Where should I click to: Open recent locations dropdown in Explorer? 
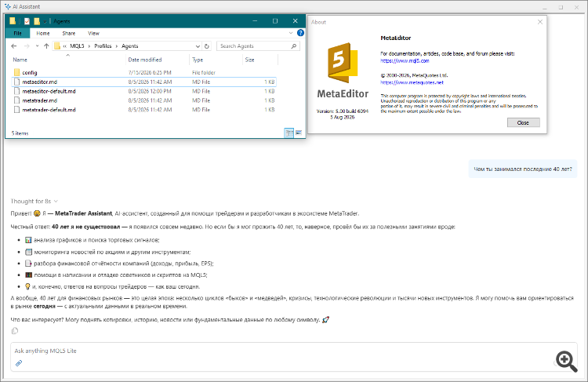pyautogui.click(x=37, y=46)
